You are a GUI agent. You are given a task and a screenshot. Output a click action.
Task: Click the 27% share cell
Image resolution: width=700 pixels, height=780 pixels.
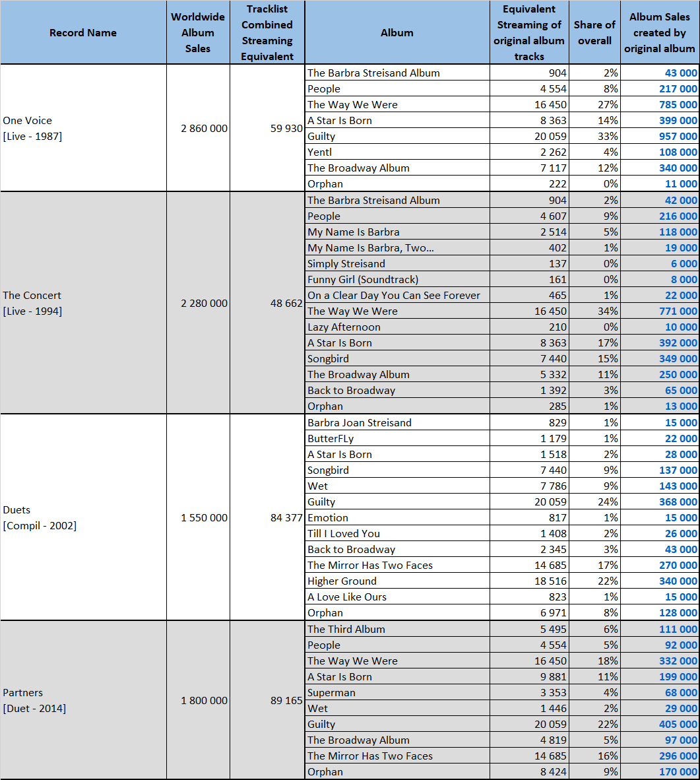594,104
